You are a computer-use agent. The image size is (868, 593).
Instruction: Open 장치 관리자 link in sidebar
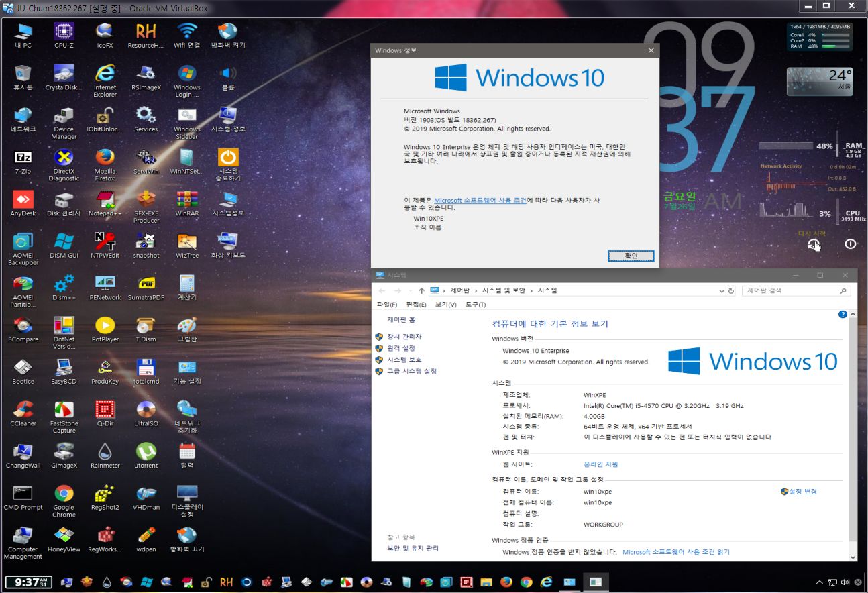[x=404, y=337]
